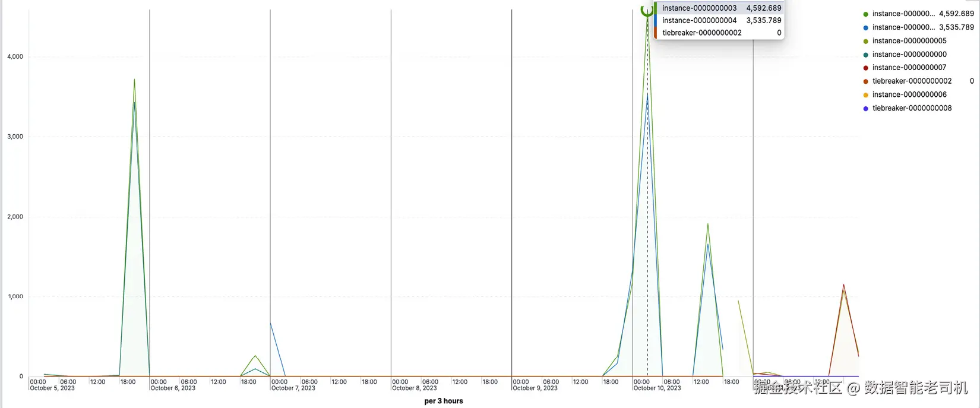Toggle instance-0000000007 series in the legend
The height and width of the screenshot is (408, 980).
pyautogui.click(x=909, y=68)
